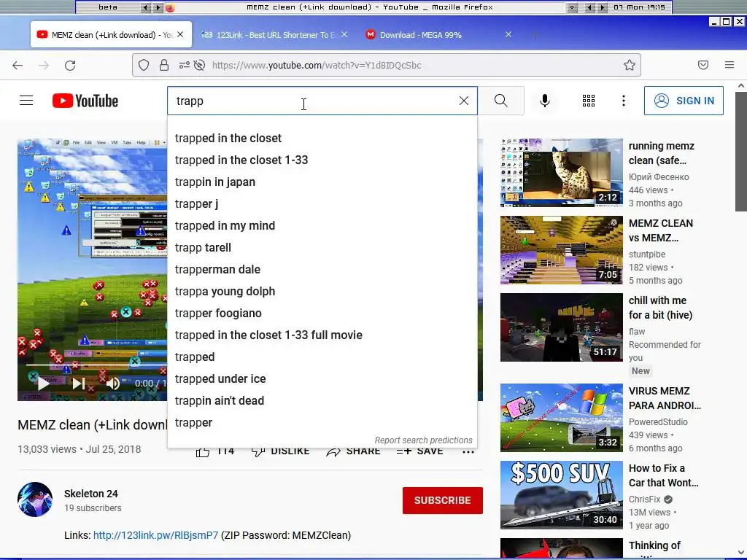
Task: Open the YouTube apps grid
Action: click(x=589, y=101)
